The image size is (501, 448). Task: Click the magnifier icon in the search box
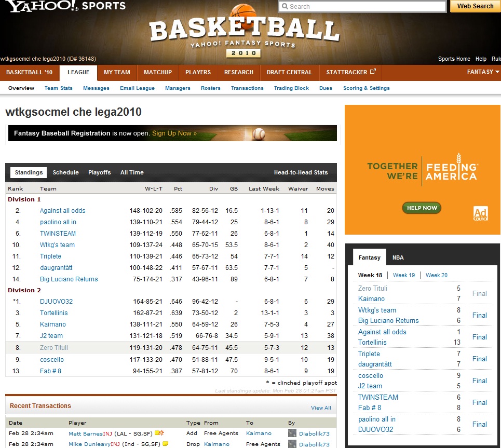285,7
